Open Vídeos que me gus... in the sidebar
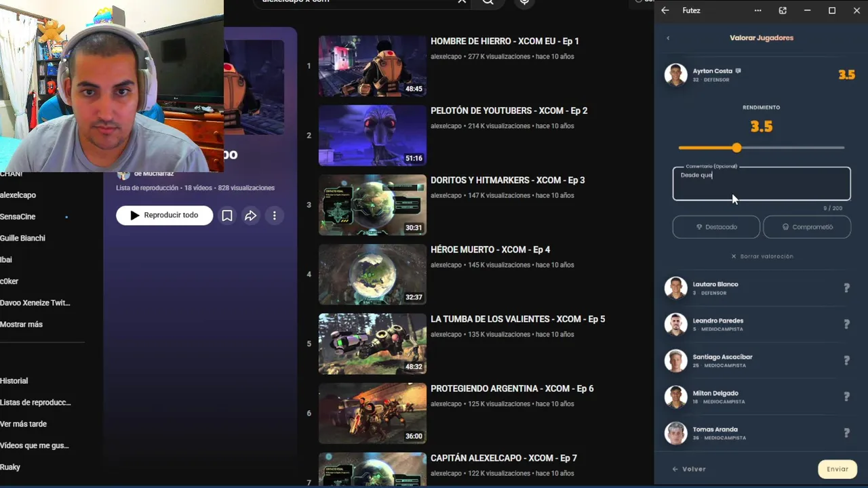Image resolution: width=868 pixels, height=488 pixels. point(35,446)
